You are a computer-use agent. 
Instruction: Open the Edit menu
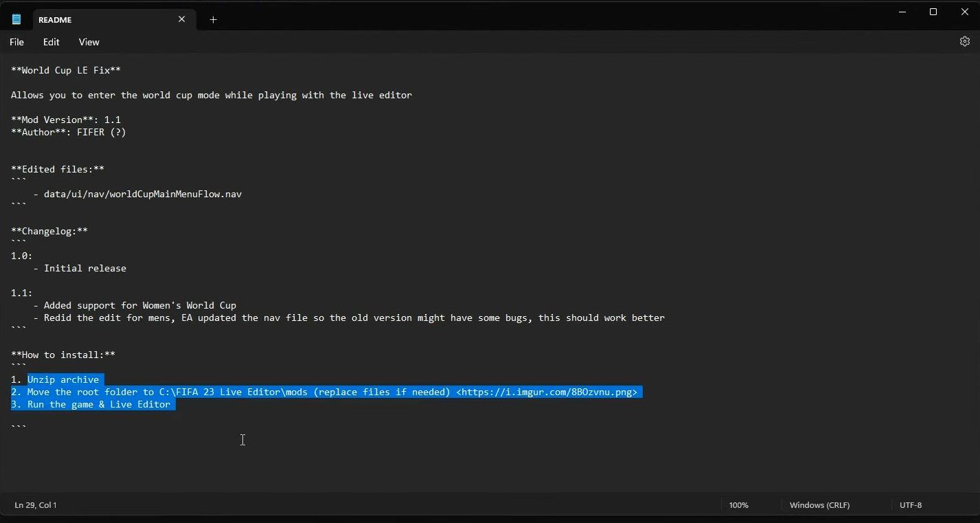click(51, 42)
